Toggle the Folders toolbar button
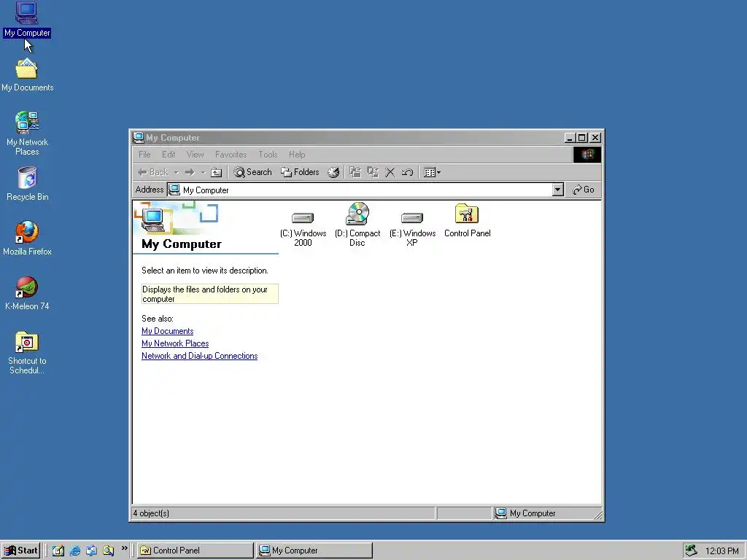This screenshot has width=747, height=560. point(300,172)
